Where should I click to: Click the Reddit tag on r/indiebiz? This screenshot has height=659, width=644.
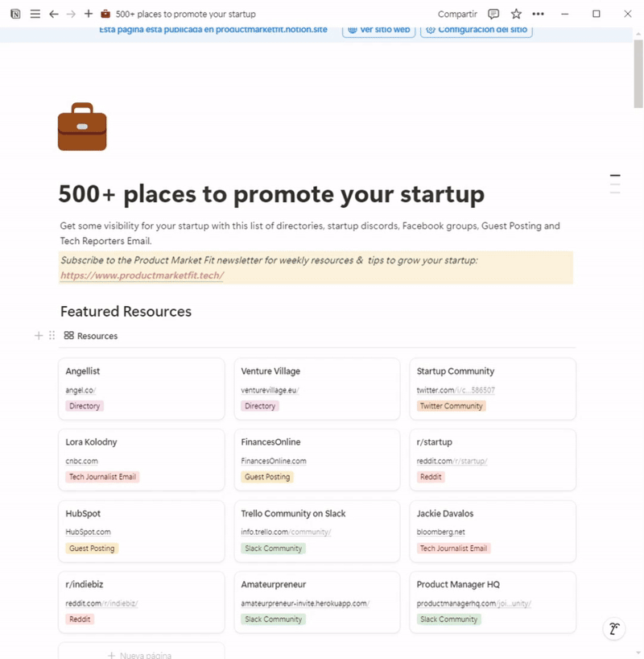coord(80,619)
